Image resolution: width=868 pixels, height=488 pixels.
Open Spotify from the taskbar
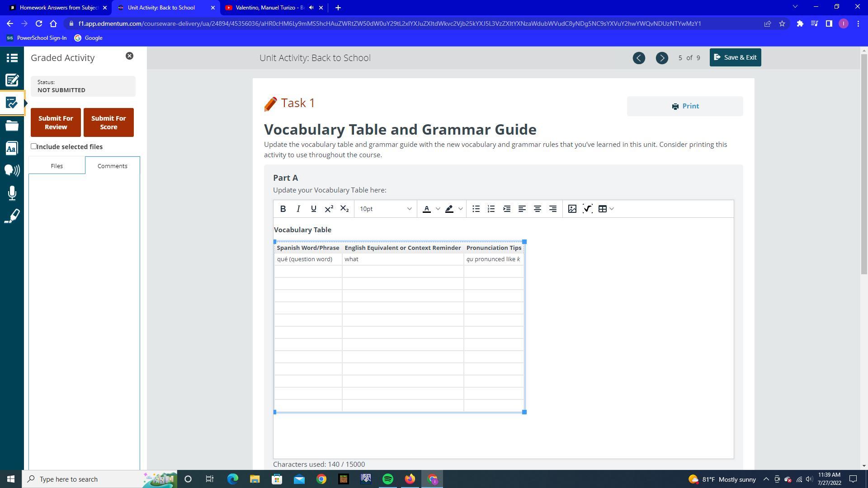coord(388,479)
